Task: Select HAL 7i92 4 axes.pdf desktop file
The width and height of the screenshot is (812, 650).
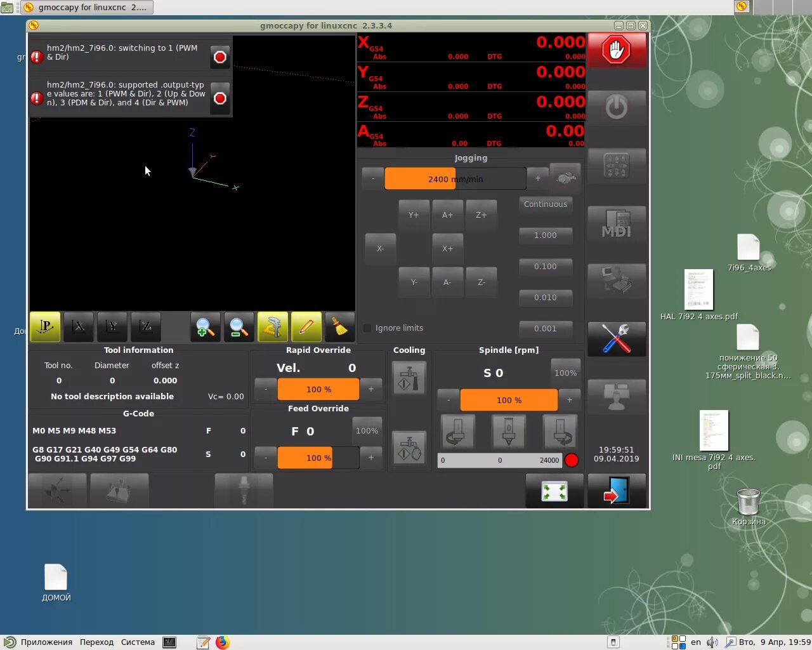Action: [699, 295]
